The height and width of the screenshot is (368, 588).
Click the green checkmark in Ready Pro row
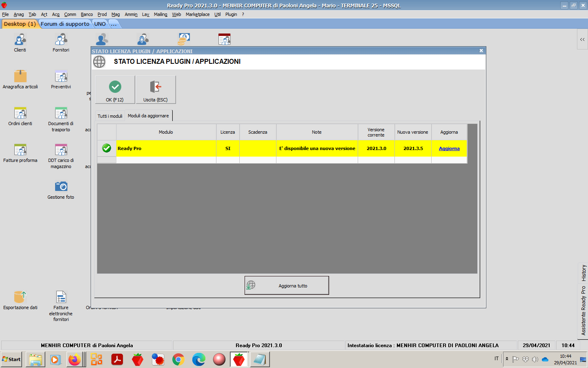(x=107, y=148)
